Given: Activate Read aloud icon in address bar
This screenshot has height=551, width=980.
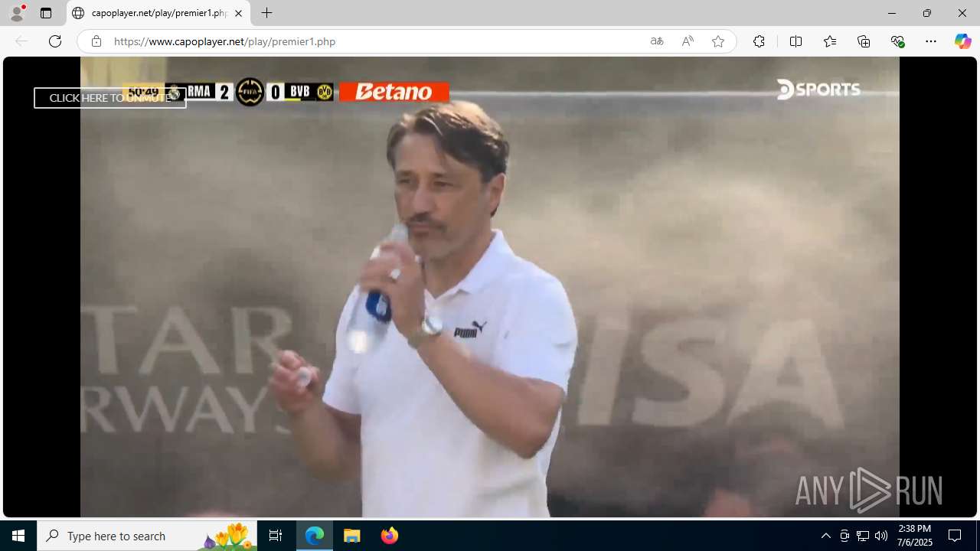Looking at the screenshot, I should point(688,41).
